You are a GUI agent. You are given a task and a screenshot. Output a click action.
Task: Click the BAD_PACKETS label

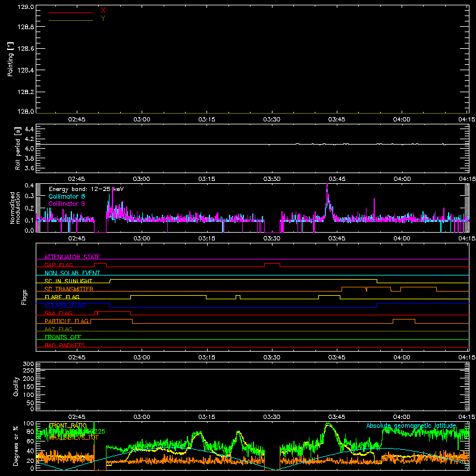(65, 345)
